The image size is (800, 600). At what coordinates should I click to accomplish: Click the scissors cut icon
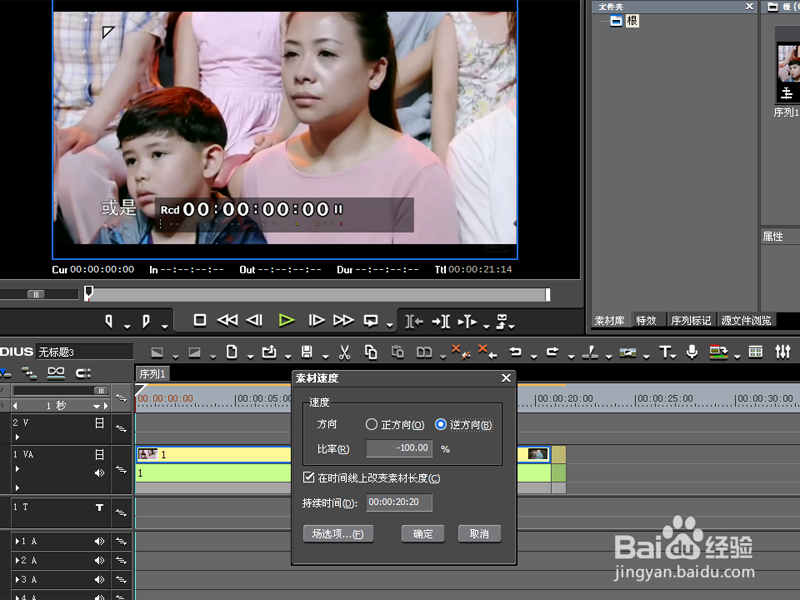pyautogui.click(x=344, y=352)
